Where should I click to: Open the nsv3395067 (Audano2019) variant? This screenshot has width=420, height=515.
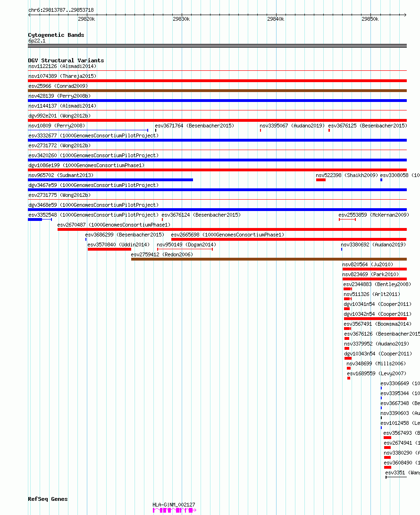[x=292, y=126]
